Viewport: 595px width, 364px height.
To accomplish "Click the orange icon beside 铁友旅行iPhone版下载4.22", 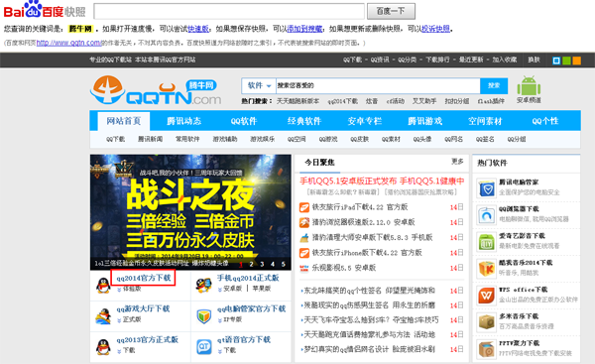I will pos(304,253).
